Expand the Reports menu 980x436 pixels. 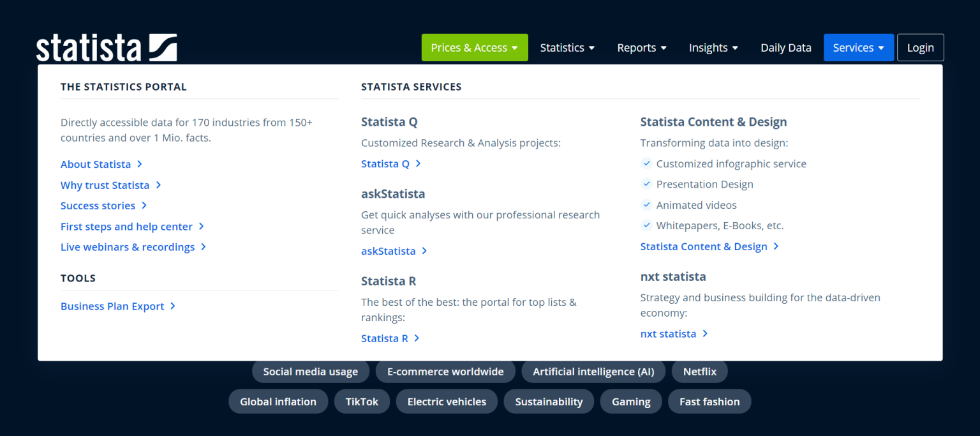point(641,48)
